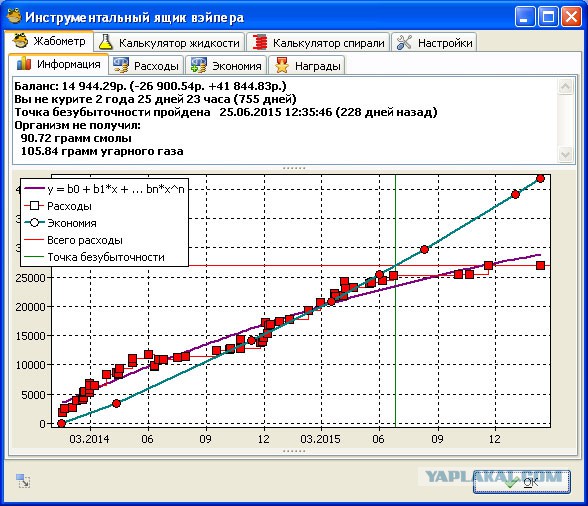The height and width of the screenshot is (506, 588).
Task: Click the info panel scroll down arrow
Action: [x=565, y=154]
